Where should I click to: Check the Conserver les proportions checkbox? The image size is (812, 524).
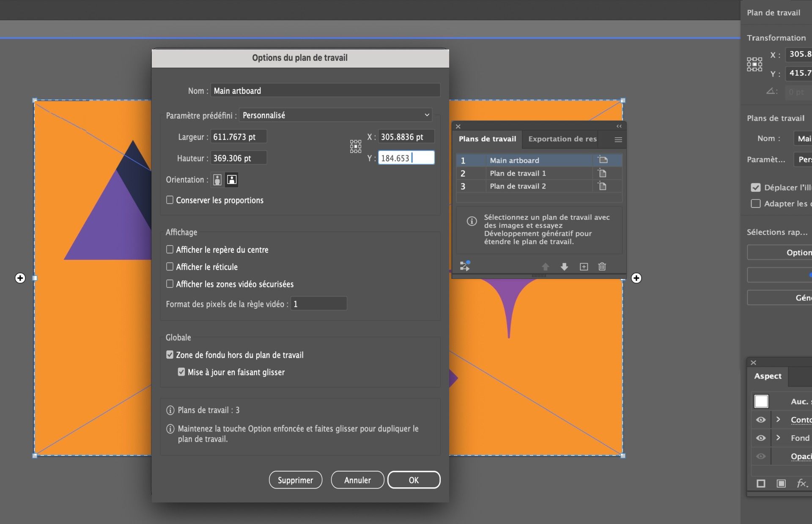[170, 200]
